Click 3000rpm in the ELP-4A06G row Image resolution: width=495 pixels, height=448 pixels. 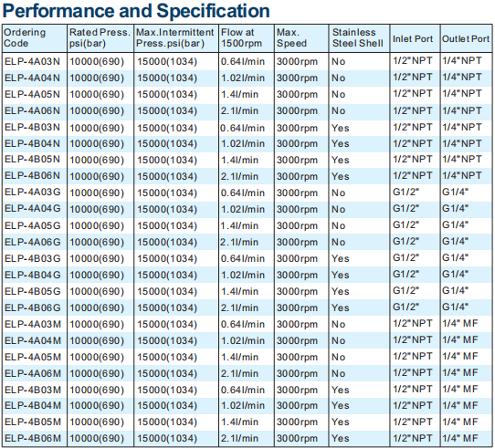(297, 242)
